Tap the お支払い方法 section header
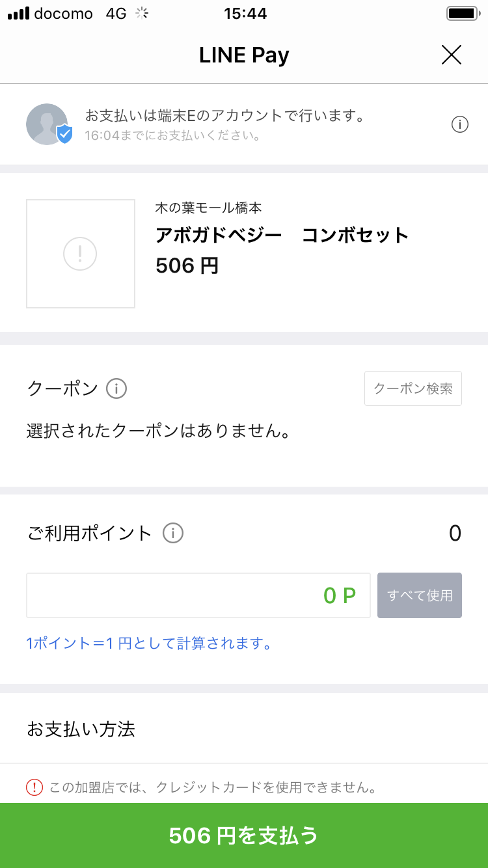Screen dimensions: 488x868 coord(81,729)
